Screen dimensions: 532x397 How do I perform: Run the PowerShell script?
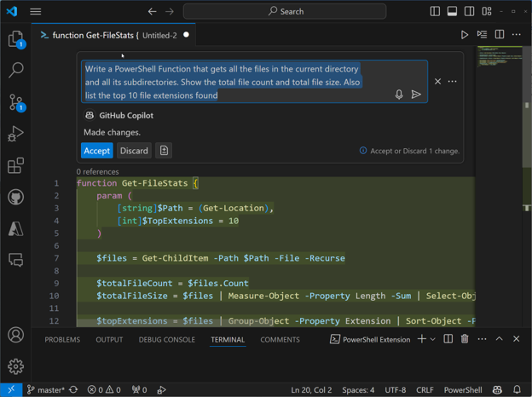(x=465, y=35)
